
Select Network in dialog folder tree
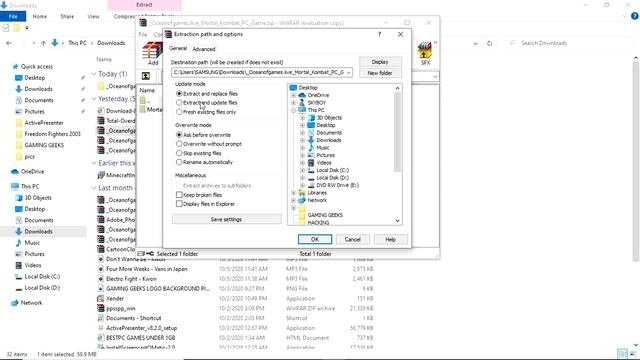(x=317, y=200)
